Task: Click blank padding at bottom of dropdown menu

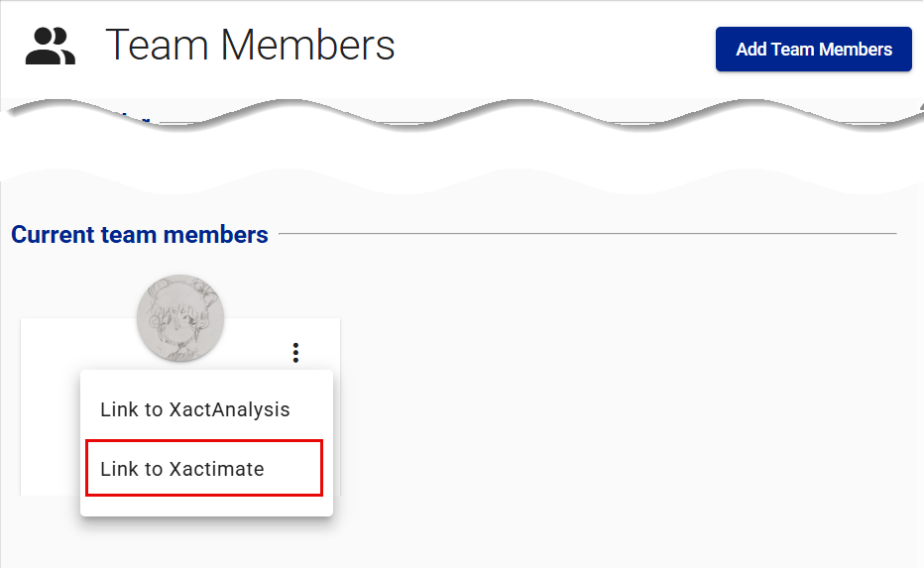Action: click(206, 506)
